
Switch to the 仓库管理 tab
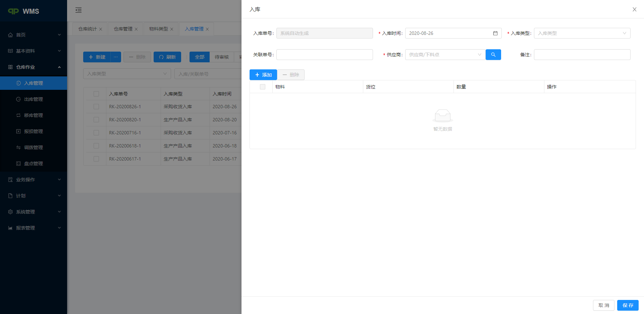click(x=123, y=29)
